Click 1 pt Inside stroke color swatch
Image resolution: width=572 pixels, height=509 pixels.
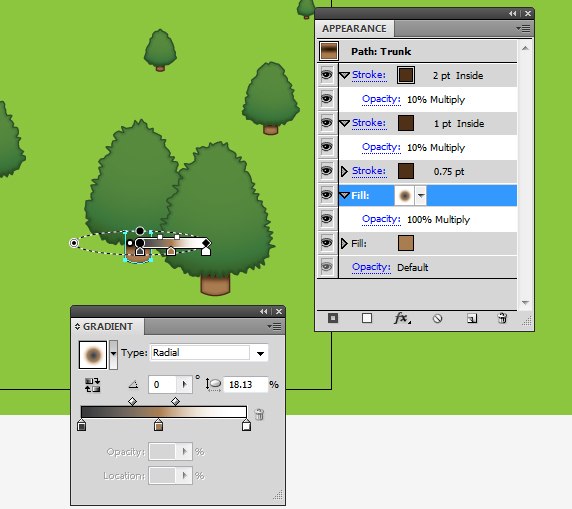(406, 123)
